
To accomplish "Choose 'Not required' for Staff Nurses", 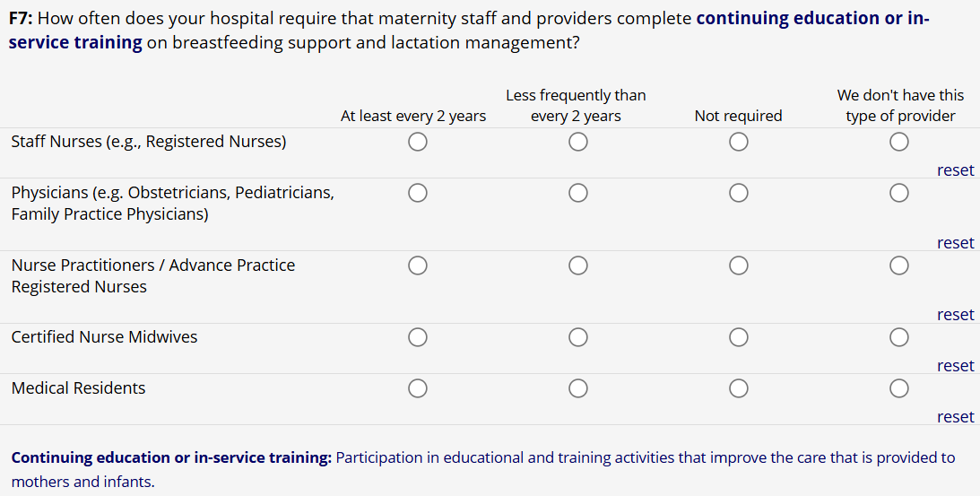I will pyautogui.click(x=738, y=142).
